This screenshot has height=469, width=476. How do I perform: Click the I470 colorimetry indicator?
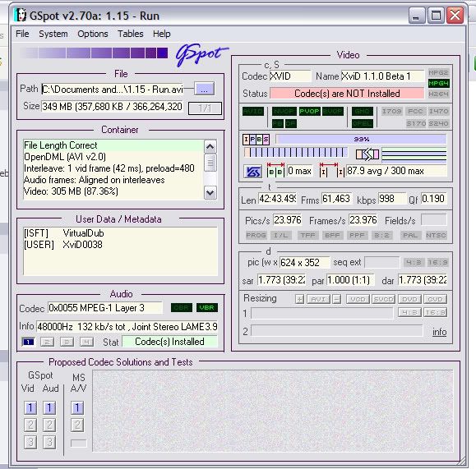click(438, 112)
